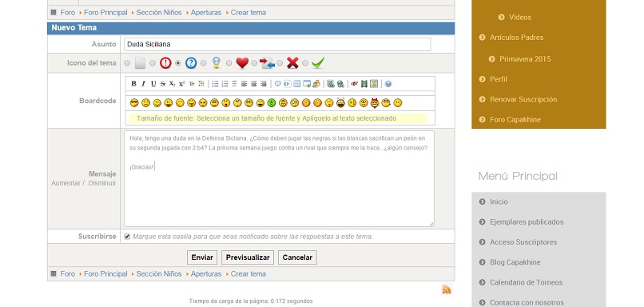Viewport: 644px width, 307px height.
Task: Apply subscript formatting
Action: [x=172, y=84]
